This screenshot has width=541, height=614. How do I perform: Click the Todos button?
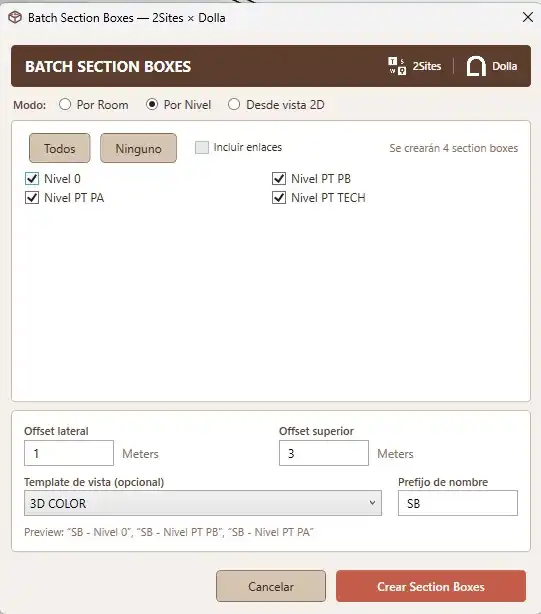60,148
